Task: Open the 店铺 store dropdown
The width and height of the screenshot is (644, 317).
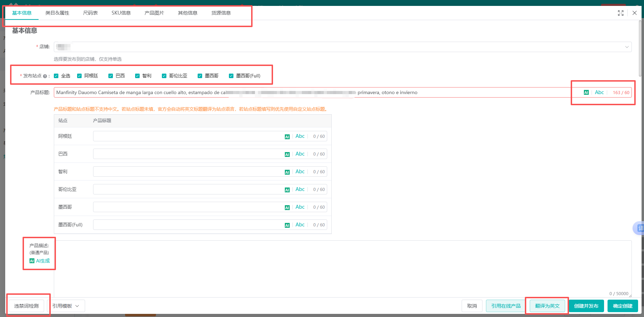Action: [342, 47]
